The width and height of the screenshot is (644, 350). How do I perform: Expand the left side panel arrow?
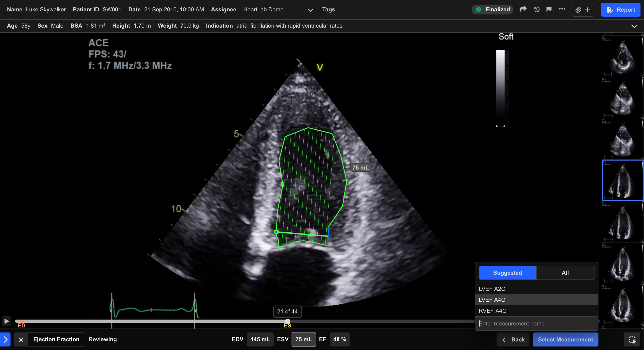pos(5,339)
